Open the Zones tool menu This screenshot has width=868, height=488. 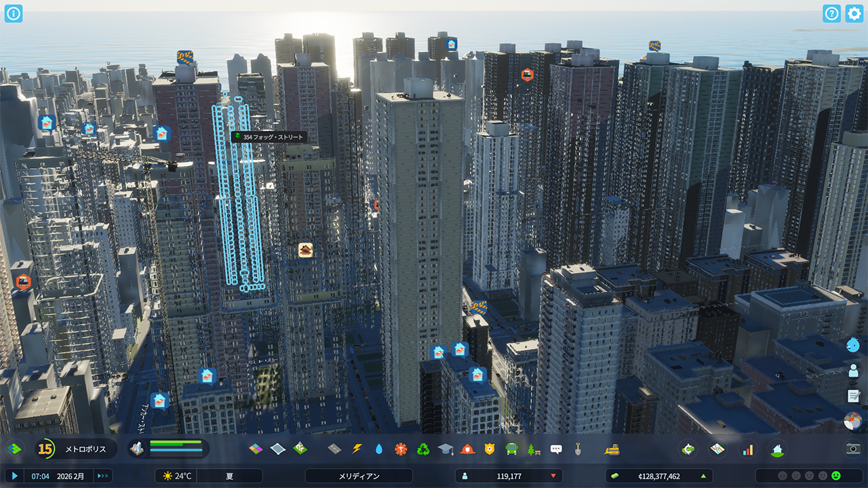point(256,449)
